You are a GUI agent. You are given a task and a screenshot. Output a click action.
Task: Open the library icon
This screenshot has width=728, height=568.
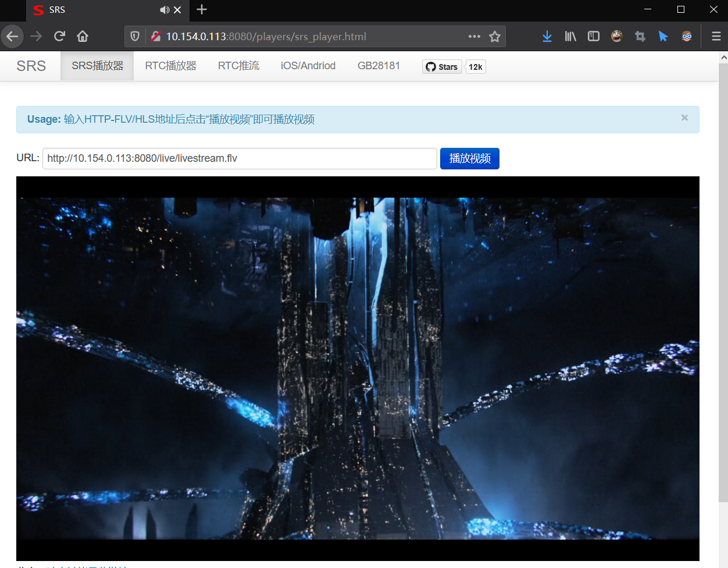(570, 36)
